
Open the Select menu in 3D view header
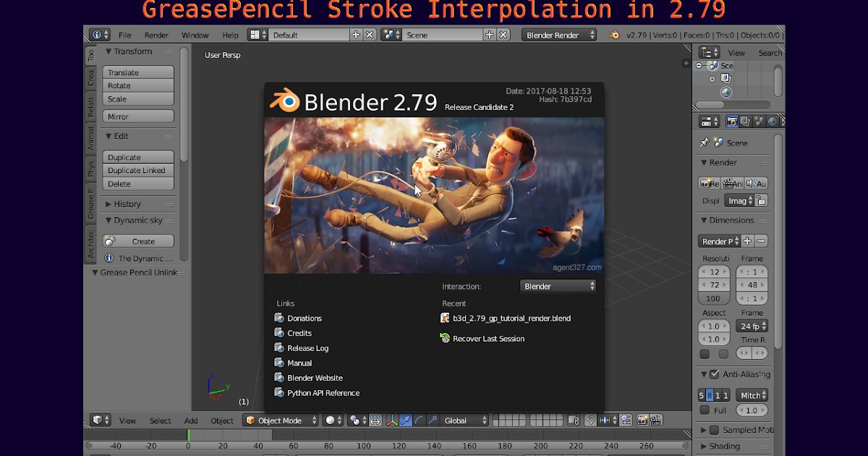(x=160, y=421)
